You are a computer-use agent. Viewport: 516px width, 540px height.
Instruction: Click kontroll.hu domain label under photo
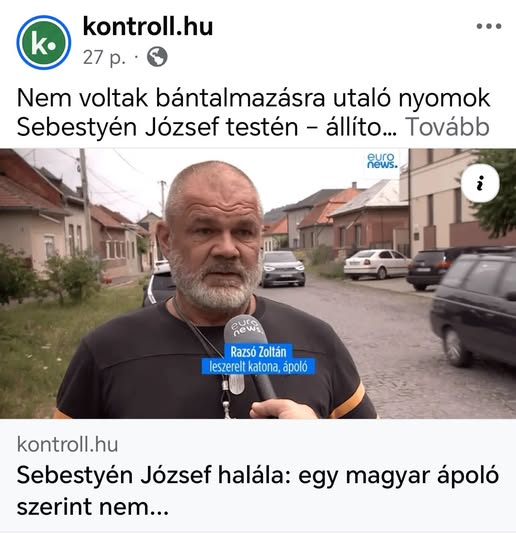(x=68, y=444)
